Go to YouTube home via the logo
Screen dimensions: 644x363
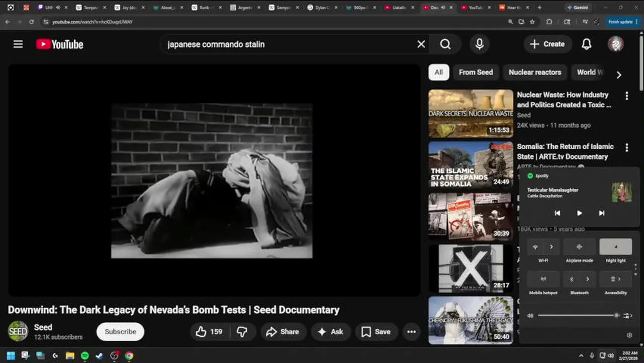click(59, 44)
